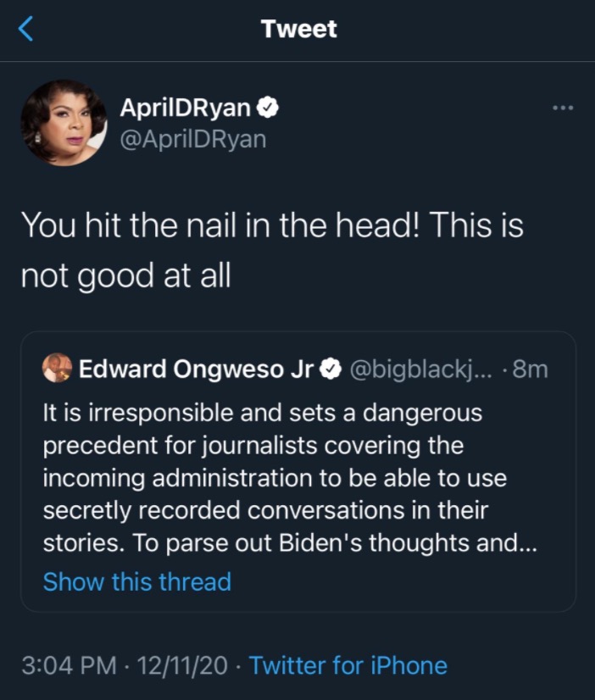
Task: Open the three-dot more options menu
Action: coord(562,108)
